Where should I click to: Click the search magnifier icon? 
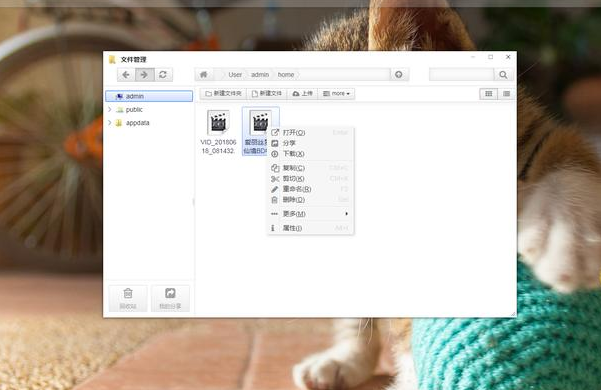pyautogui.click(x=503, y=75)
